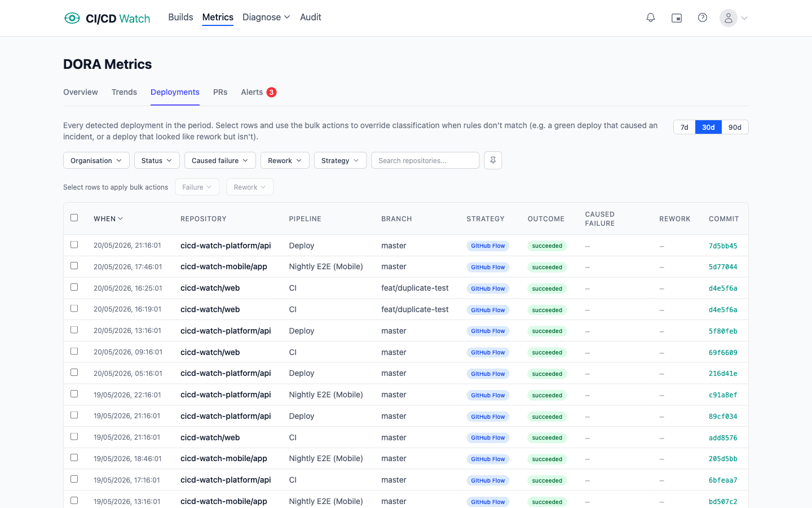
Task: Toggle the select all rows checkbox
Action: pos(74,218)
